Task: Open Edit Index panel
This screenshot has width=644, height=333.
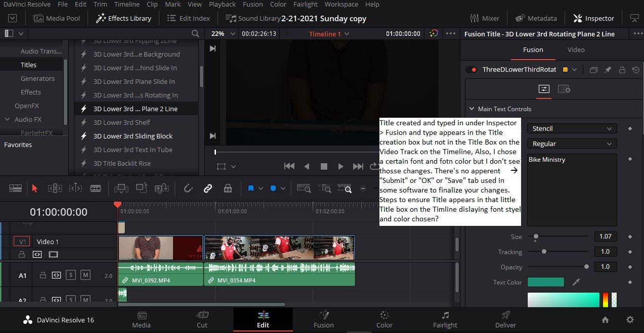Action: click(x=188, y=18)
